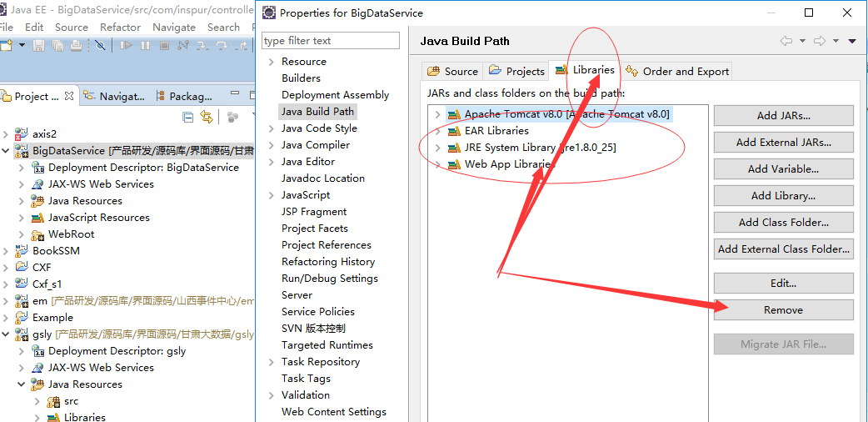Screen dimensions: 868x422
Task: Select the CXF project
Action: coord(42,267)
